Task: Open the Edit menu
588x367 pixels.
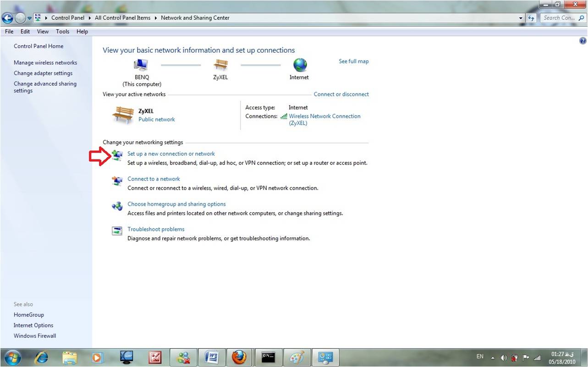Action: click(25, 32)
